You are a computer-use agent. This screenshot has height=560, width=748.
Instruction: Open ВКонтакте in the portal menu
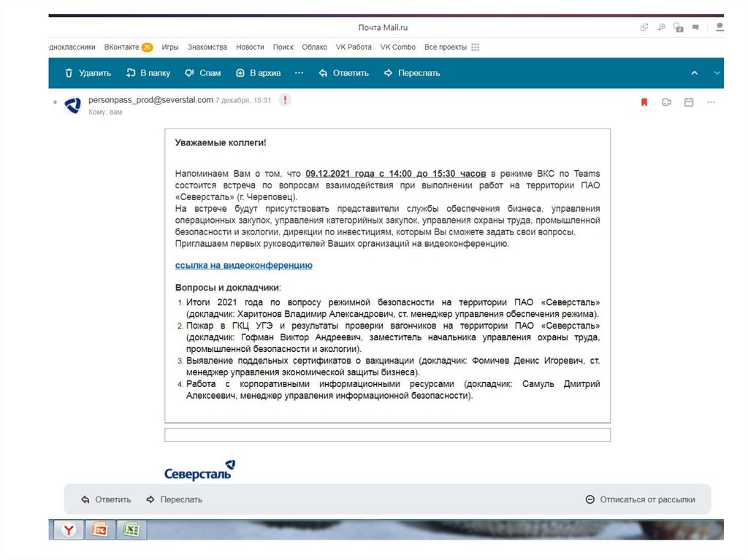pos(128,47)
